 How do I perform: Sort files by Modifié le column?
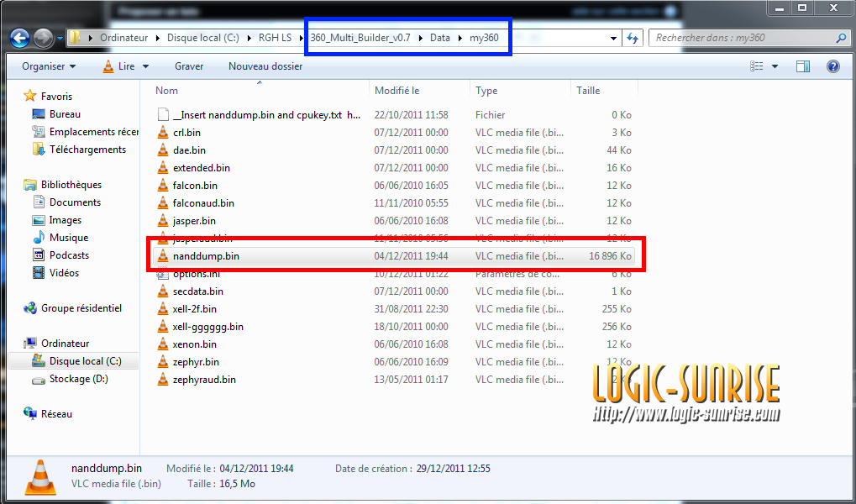pyautogui.click(x=397, y=91)
